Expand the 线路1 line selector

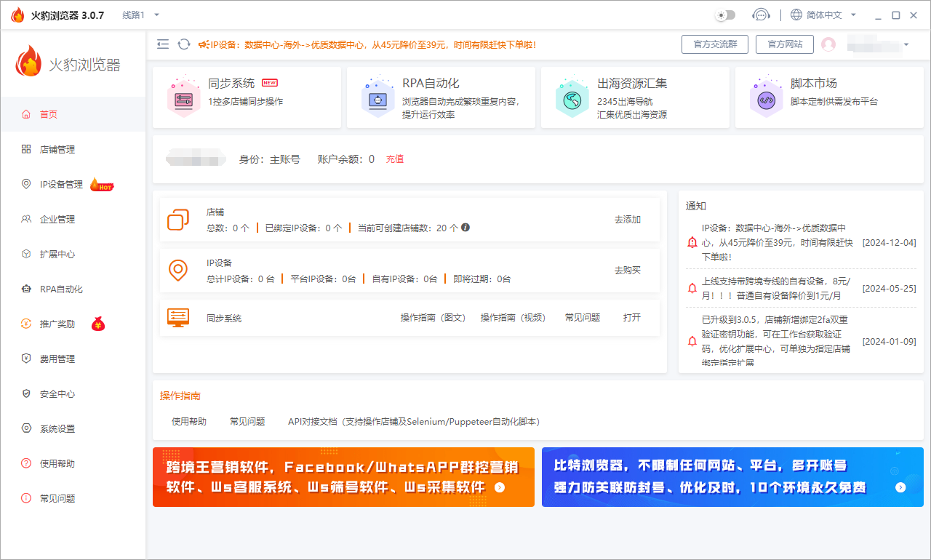tap(140, 15)
